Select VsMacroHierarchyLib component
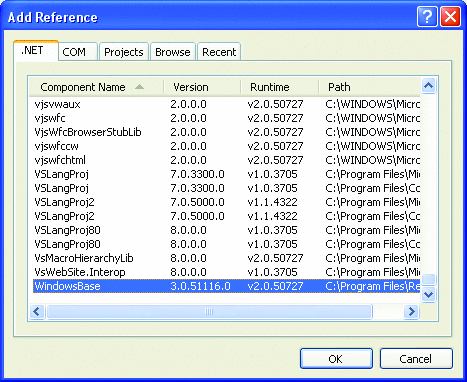This screenshot has width=467, height=382. coord(84,258)
